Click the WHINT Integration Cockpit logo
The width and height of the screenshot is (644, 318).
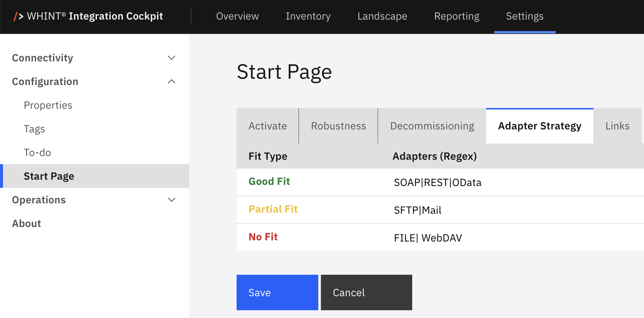pyautogui.click(x=88, y=16)
